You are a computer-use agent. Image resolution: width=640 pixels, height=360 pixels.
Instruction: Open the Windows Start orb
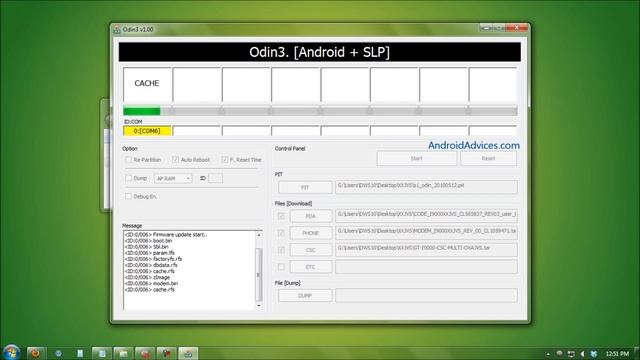point(11,352)
